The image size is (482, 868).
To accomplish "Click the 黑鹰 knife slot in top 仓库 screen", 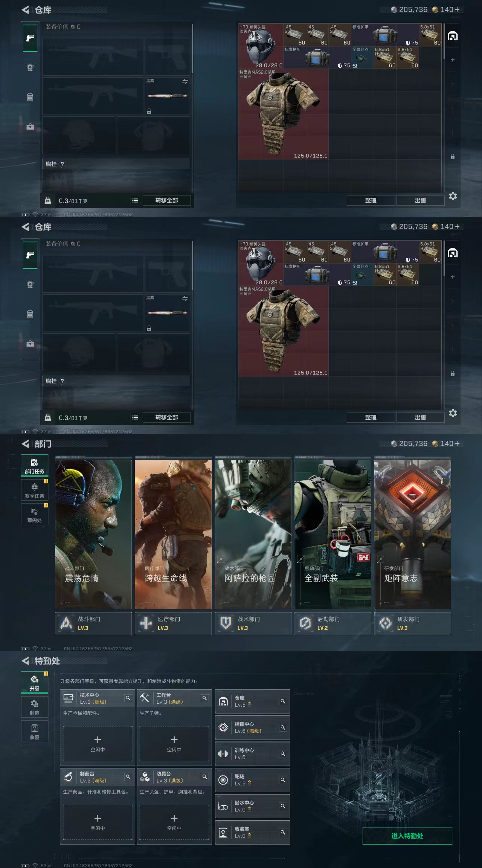I will tap(167, 96).
